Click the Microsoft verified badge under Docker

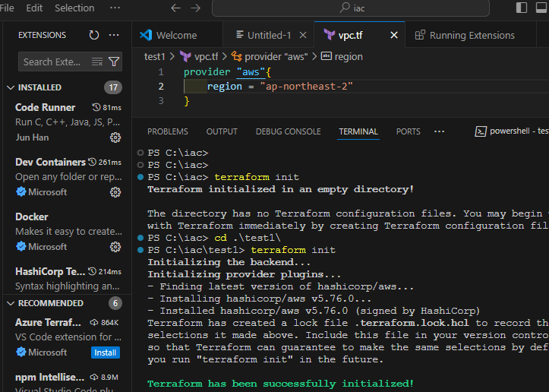[21, 247]
